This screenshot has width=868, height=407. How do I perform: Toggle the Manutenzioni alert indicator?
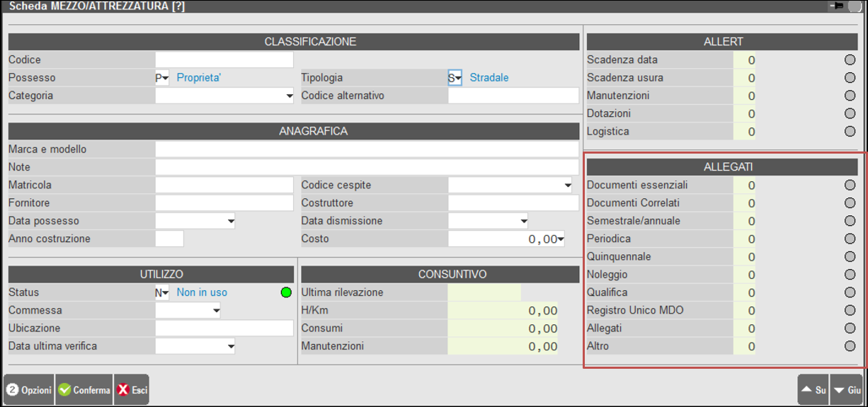click(x=850, y=96)
